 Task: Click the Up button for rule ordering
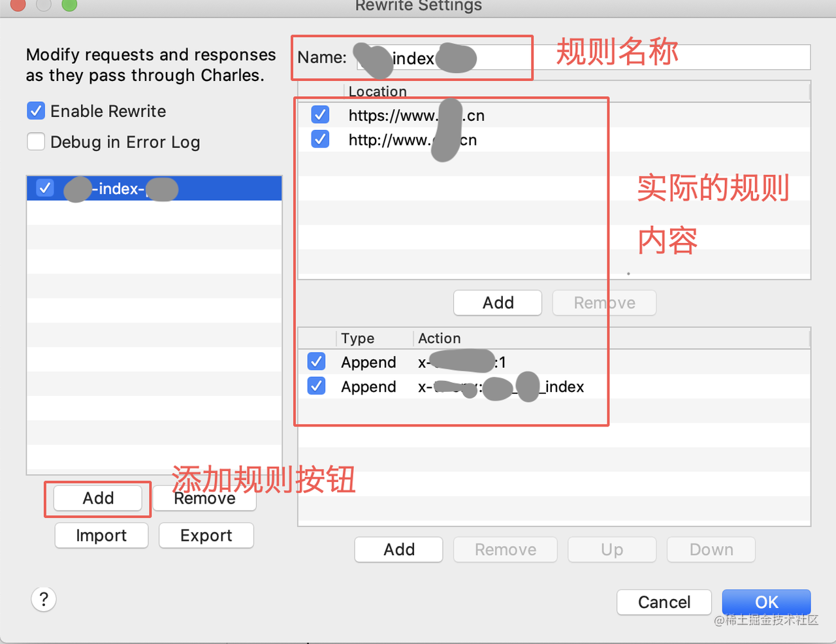coord(611,549)
